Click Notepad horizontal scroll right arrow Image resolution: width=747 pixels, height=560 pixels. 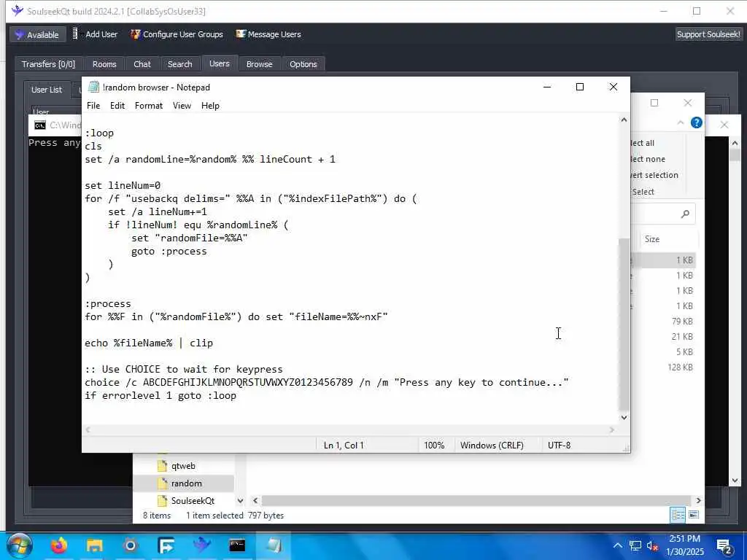point(612,429)
